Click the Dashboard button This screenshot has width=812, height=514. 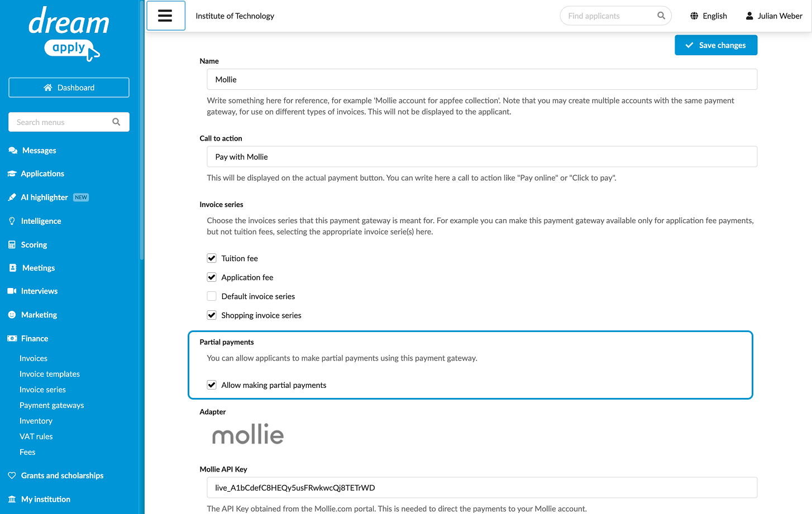tap(69, 88)
